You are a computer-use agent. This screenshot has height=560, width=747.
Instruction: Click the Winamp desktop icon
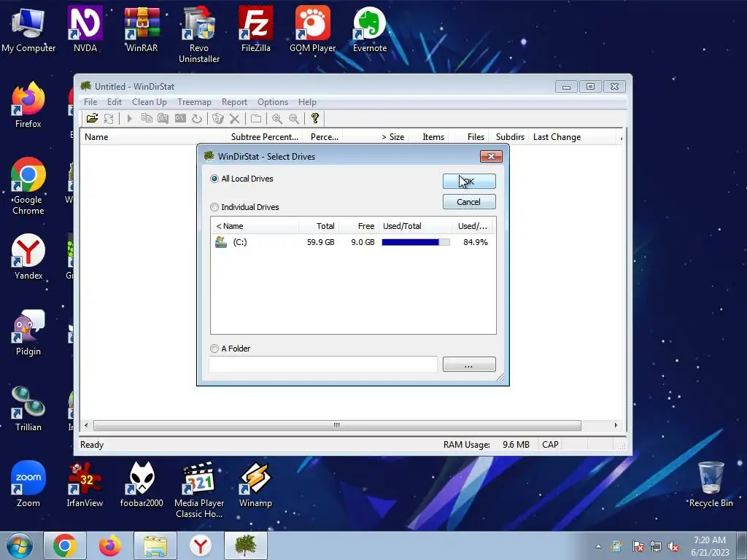tap(256, 484)
